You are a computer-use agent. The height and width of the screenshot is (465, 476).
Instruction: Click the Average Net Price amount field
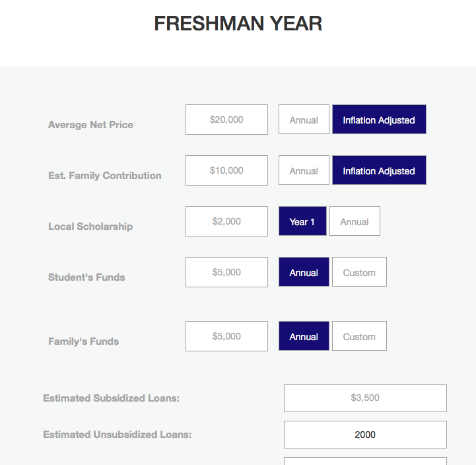pyautogui.click(x=226, y=120)
